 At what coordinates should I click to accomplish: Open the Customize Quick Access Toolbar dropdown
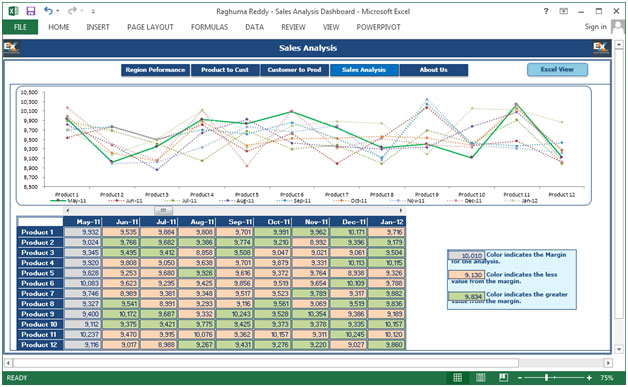[93, 11]
